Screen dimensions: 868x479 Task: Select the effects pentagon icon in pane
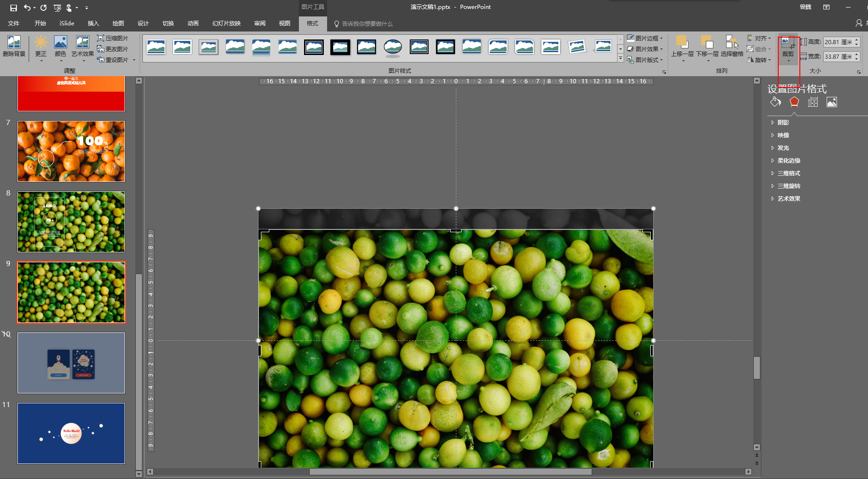[794, 102]
